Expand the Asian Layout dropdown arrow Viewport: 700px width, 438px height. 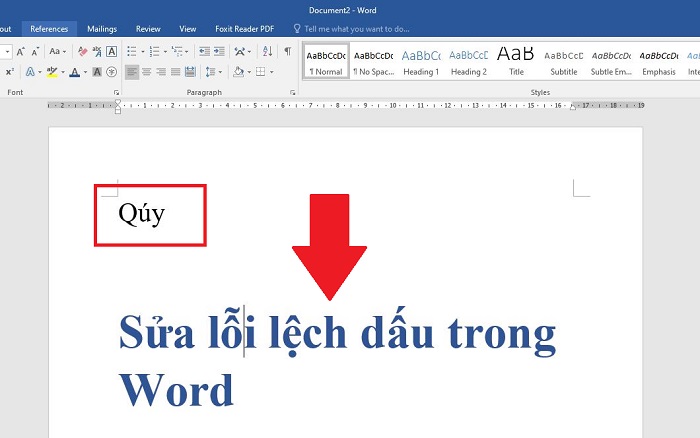[x=249, y=52]
